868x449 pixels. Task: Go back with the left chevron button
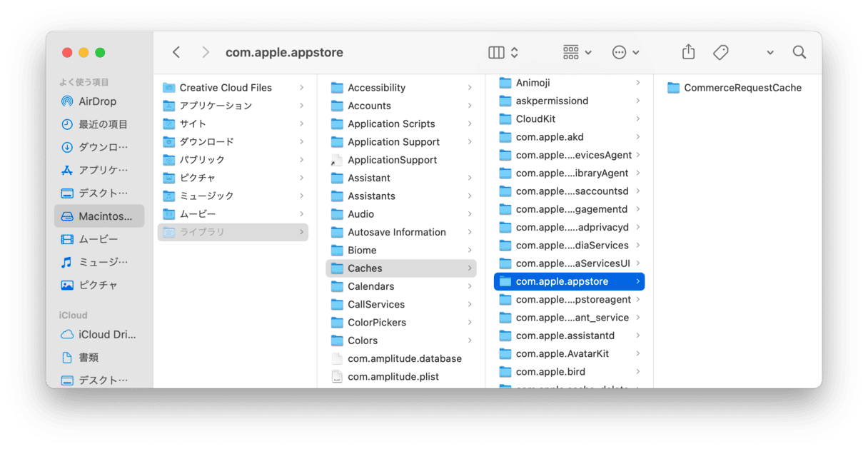point(176,52)
